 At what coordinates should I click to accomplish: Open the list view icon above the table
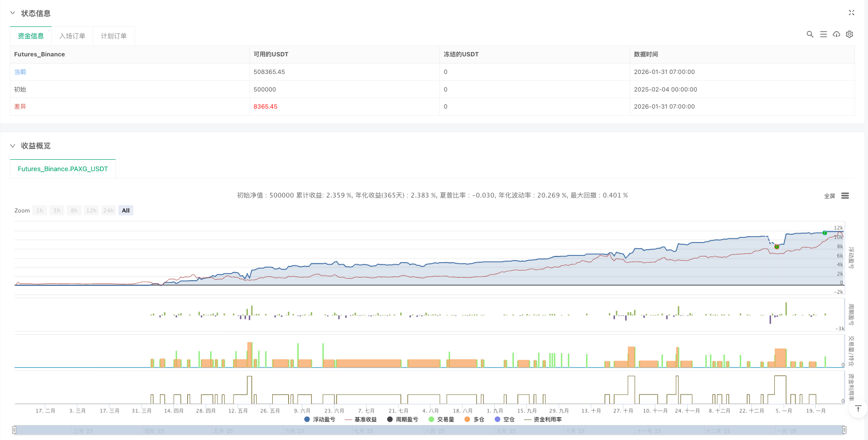pyautogui.click(x=823, y=34)
